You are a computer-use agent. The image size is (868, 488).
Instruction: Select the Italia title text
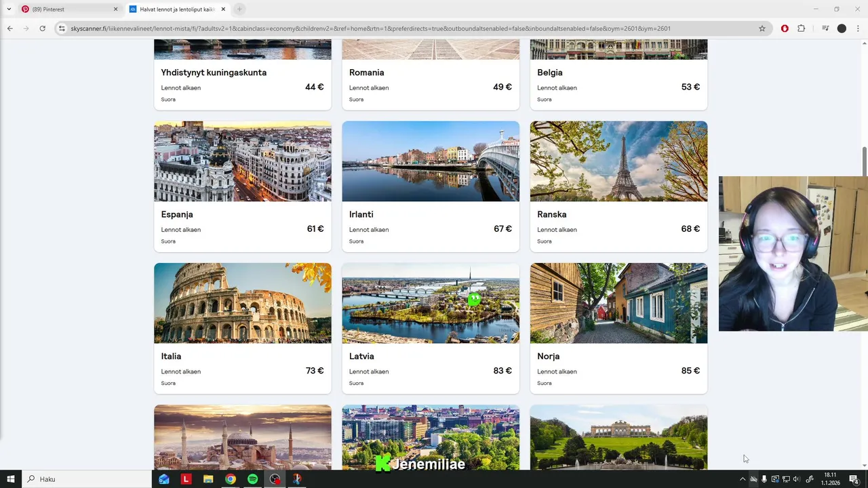171,356
